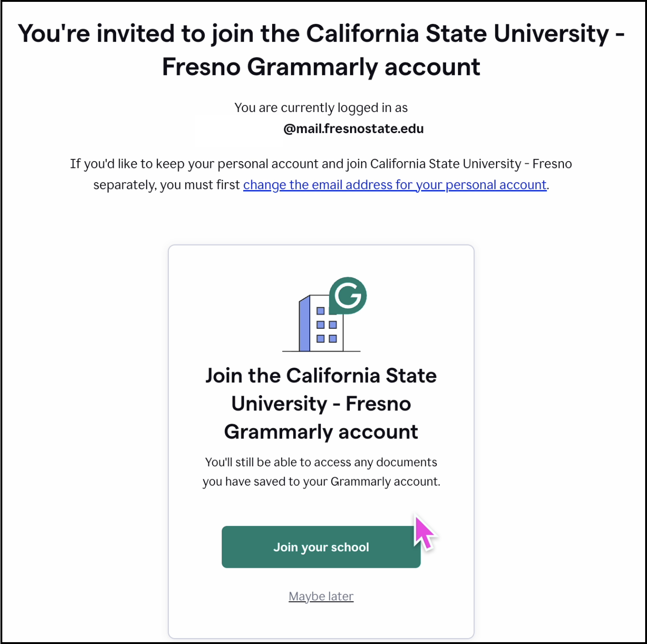Click the documents access description text
This screenshot has width=647, height=644.
321,471
